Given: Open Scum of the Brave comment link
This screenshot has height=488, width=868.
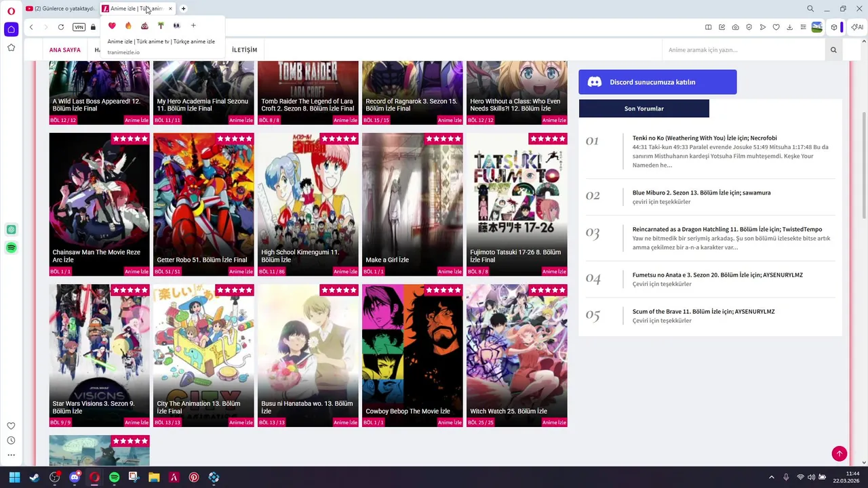Looking at the screenshot, I should tap(703, 312).
